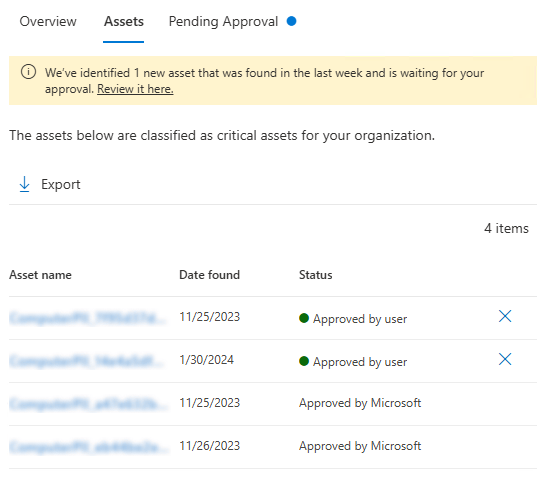
Task: Open the Overview tab
Action: point(48,22)
